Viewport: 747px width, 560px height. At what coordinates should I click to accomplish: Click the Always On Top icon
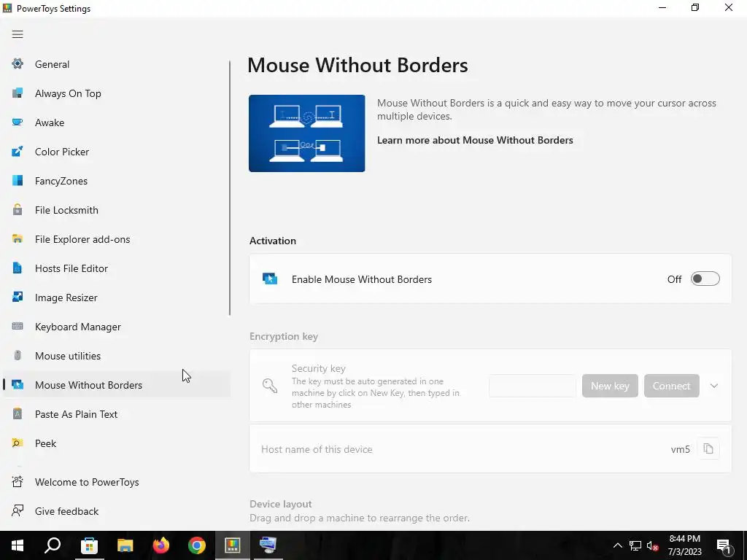(18, 93)
